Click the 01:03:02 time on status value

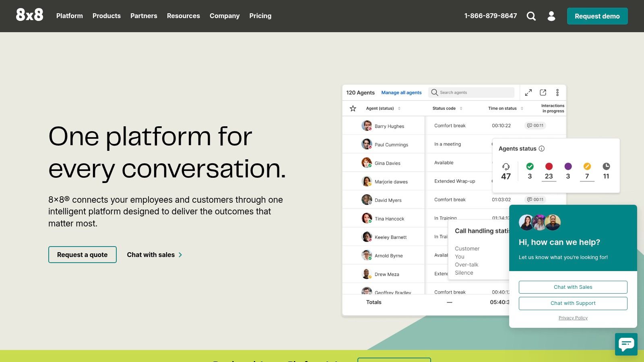tap(501, 200)
